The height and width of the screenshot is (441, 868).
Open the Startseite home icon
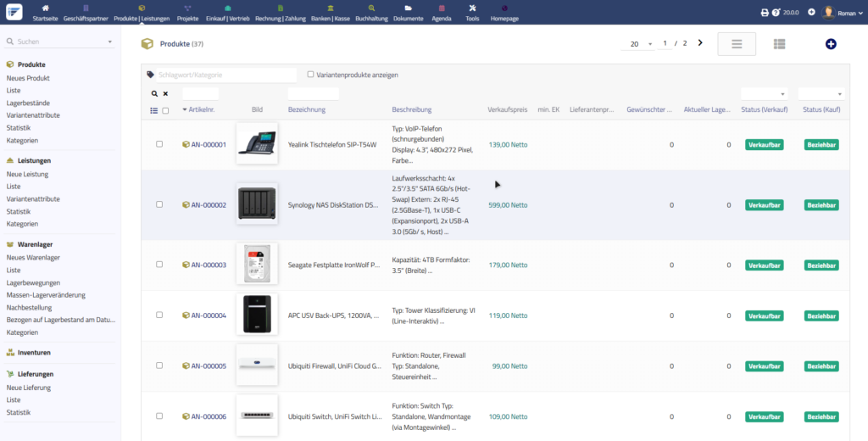(46, 8)
